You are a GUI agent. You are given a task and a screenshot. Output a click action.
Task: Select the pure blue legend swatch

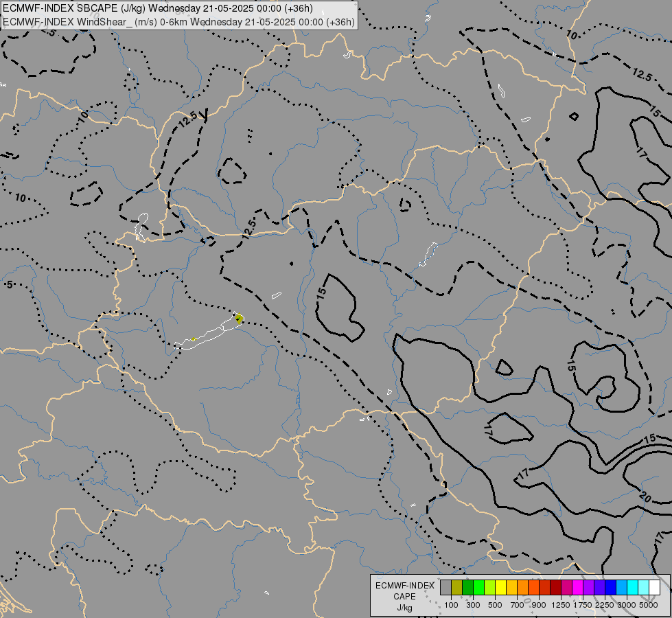coord(610,587)
